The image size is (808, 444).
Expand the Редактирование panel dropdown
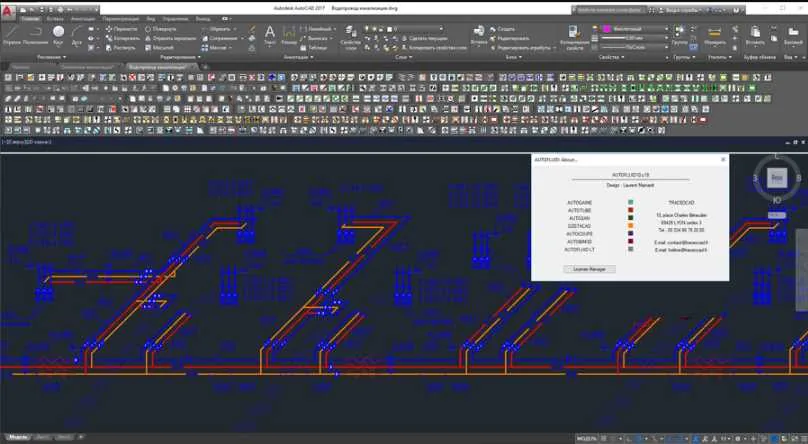(180, 57)
